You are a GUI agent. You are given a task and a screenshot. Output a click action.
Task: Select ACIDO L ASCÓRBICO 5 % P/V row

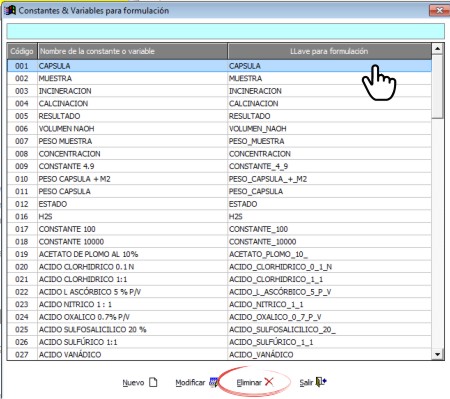point(219,292)
